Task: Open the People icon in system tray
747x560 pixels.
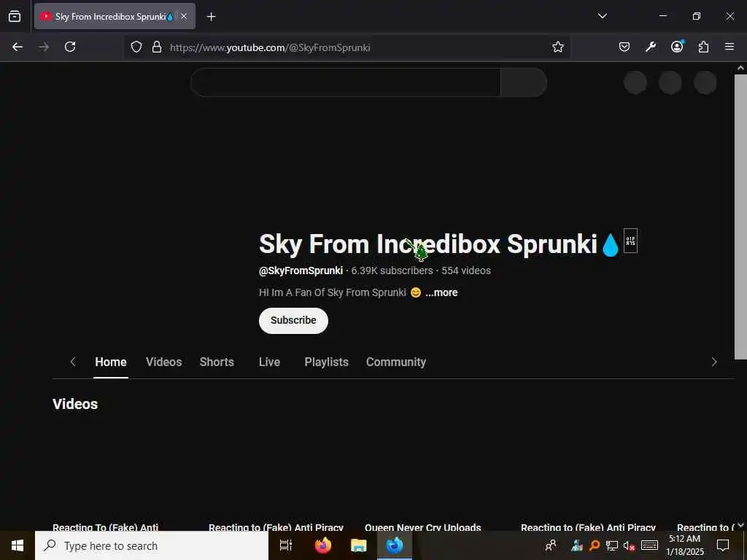Action: click(550, 545)
